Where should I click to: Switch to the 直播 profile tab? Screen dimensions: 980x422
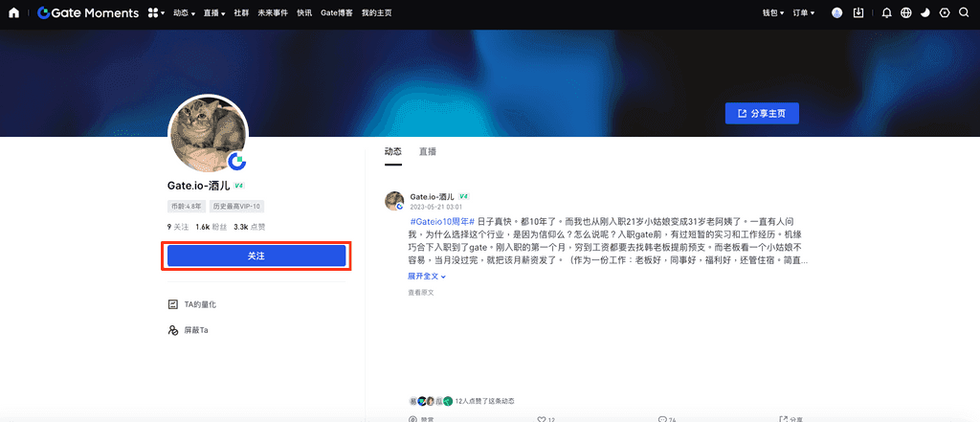(x=427, y=151)
